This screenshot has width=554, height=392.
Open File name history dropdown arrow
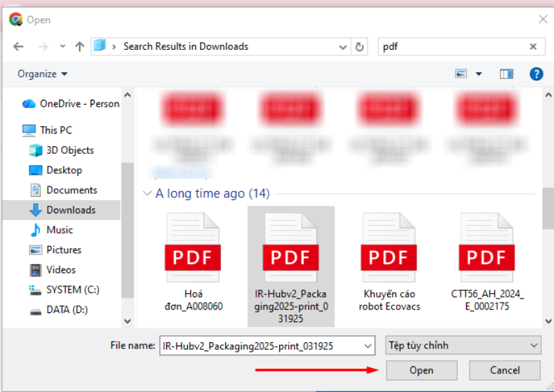368,346
